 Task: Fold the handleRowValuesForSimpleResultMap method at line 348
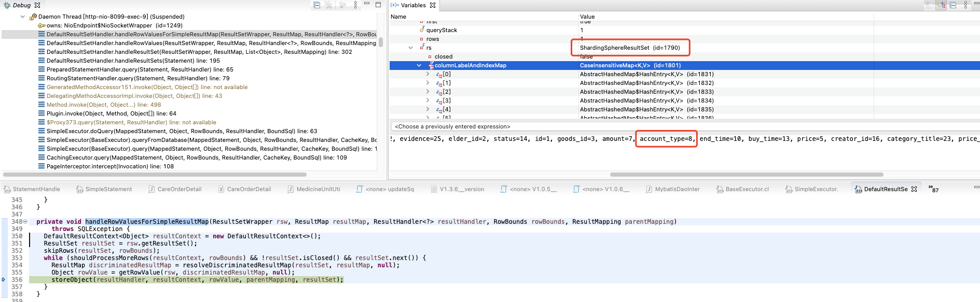(25, 222)
